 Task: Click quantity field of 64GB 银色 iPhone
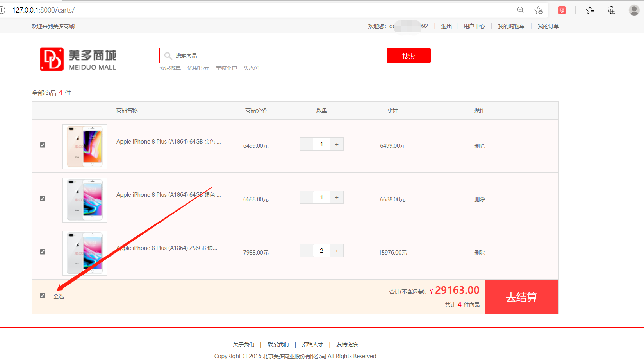click(x=322, y=197)
